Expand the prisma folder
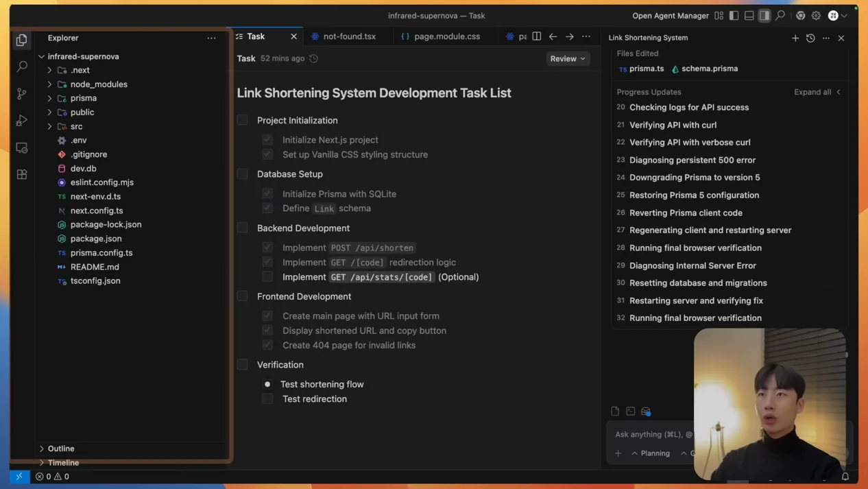Image resolution: width=868 pixels, height=489 pixels. [x=49, y=98]
